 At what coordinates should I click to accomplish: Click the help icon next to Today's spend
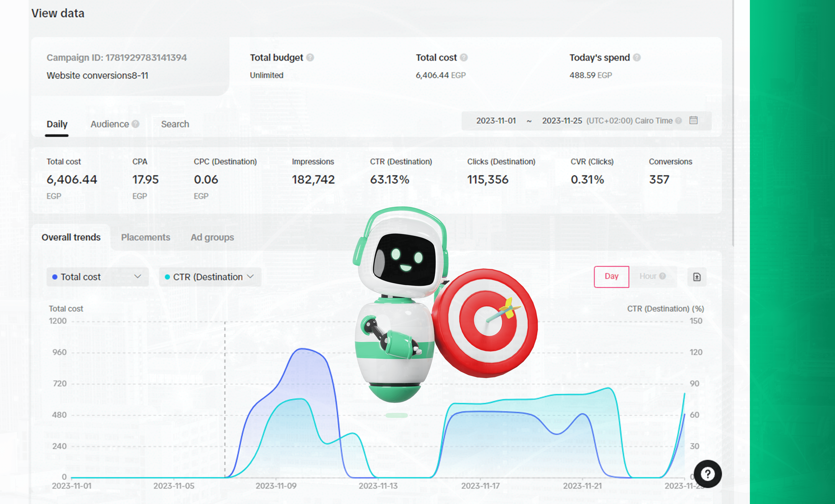637,58
